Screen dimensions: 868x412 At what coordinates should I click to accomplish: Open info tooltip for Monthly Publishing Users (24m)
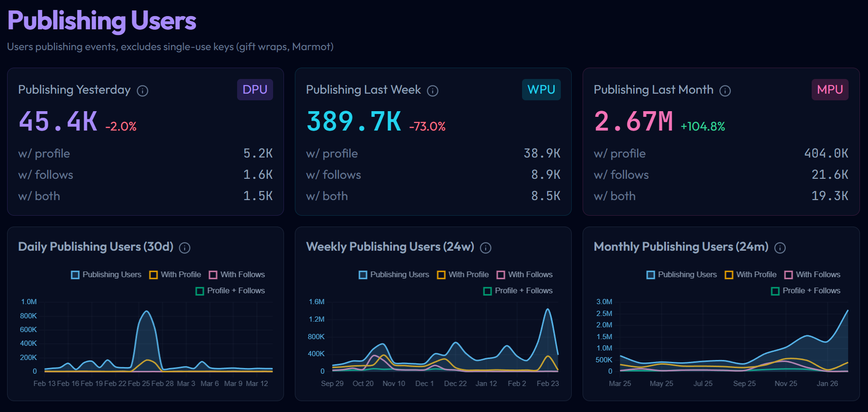click(x=780, y=248)
